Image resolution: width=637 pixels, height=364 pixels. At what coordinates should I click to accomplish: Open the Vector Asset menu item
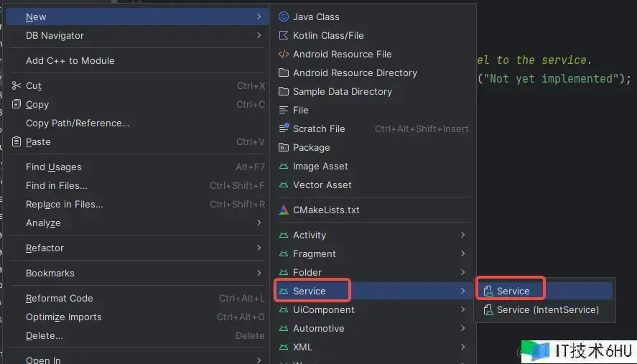(x=322, y=185)
